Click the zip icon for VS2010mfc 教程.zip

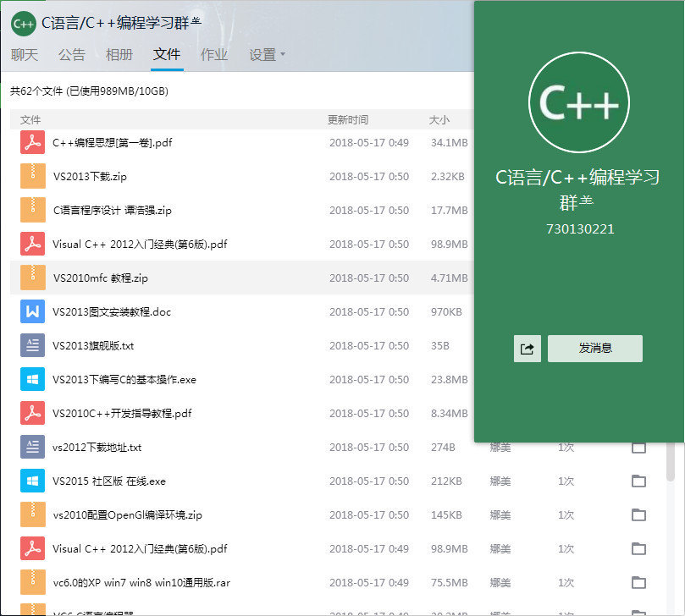click(33, 278)
